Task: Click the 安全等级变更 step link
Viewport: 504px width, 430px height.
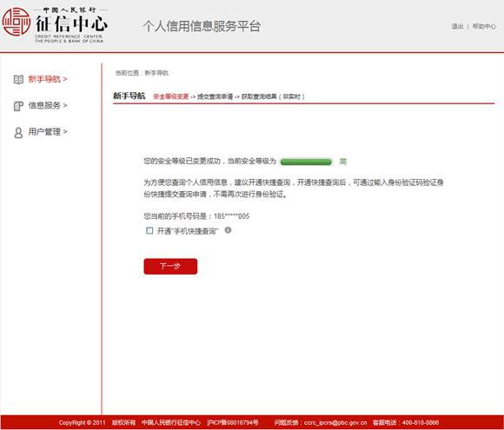Action: [170, 96]
